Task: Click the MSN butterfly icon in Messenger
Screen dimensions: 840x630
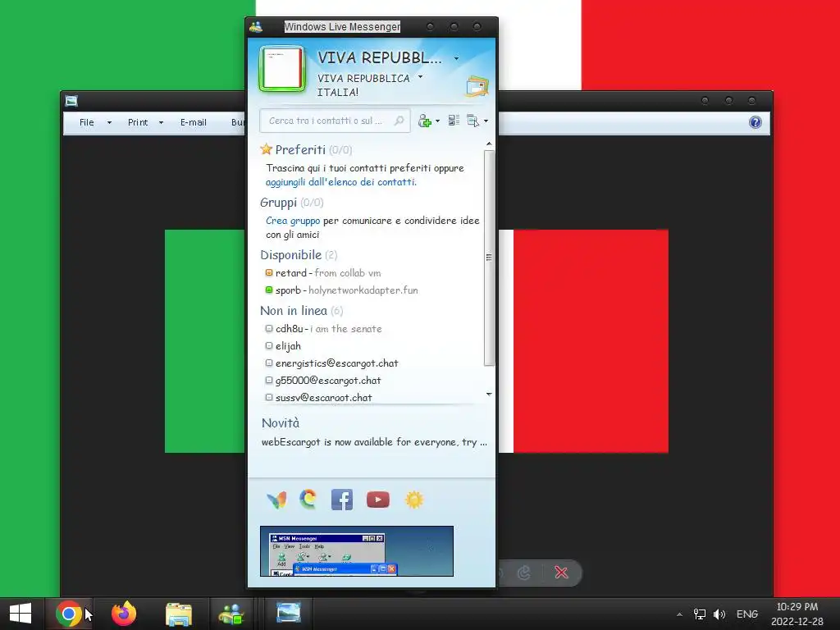Action: coord(276,500)
